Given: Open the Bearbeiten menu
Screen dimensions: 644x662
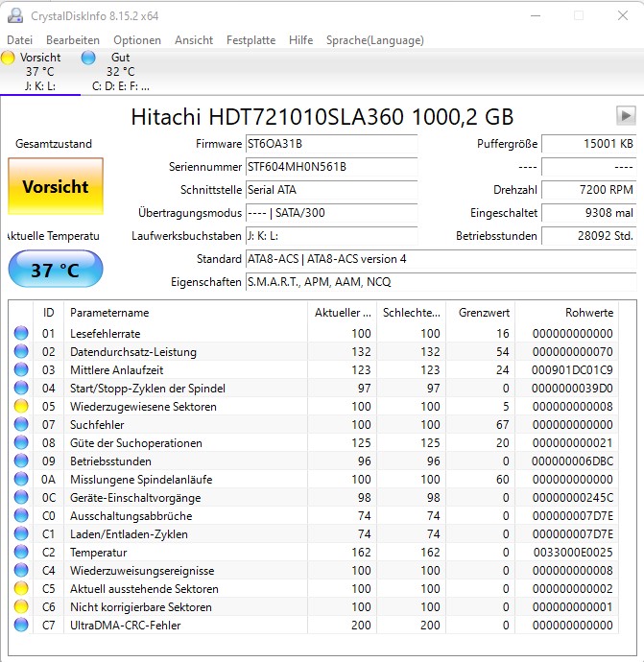Looking at the screenshot, I should (x=73, y=40).
